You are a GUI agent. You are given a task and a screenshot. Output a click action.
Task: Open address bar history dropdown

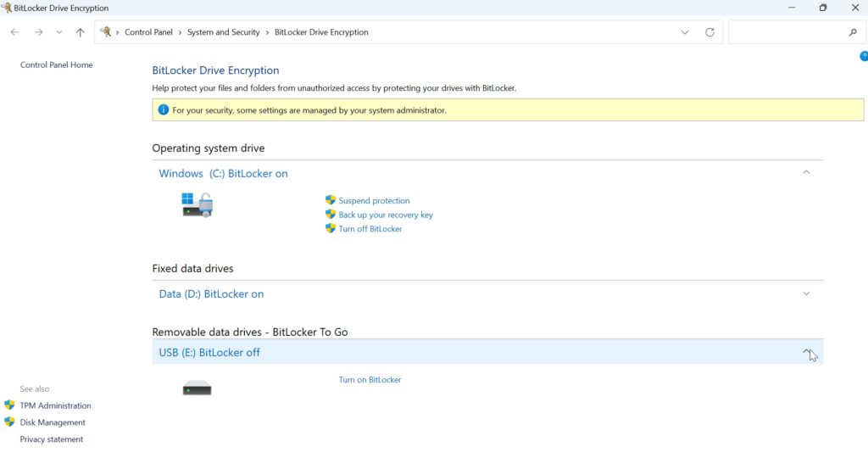685,32
